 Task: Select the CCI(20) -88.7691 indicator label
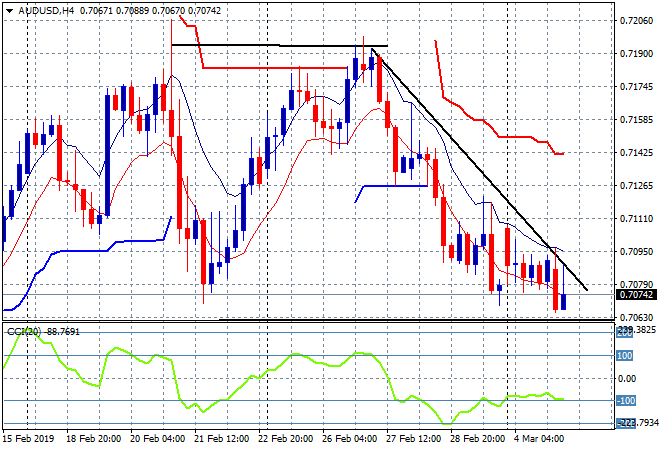coord(44,332)
